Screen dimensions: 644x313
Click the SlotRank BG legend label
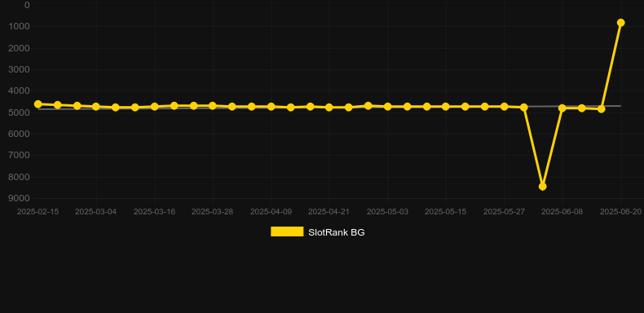tap(337, 232)
